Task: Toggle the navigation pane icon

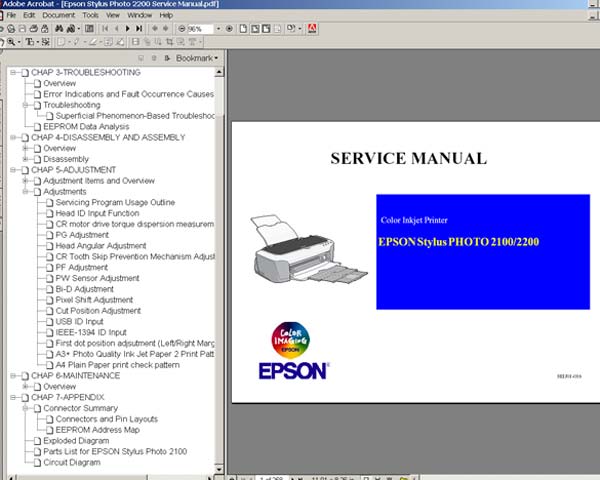Action: tap(89, 29)
